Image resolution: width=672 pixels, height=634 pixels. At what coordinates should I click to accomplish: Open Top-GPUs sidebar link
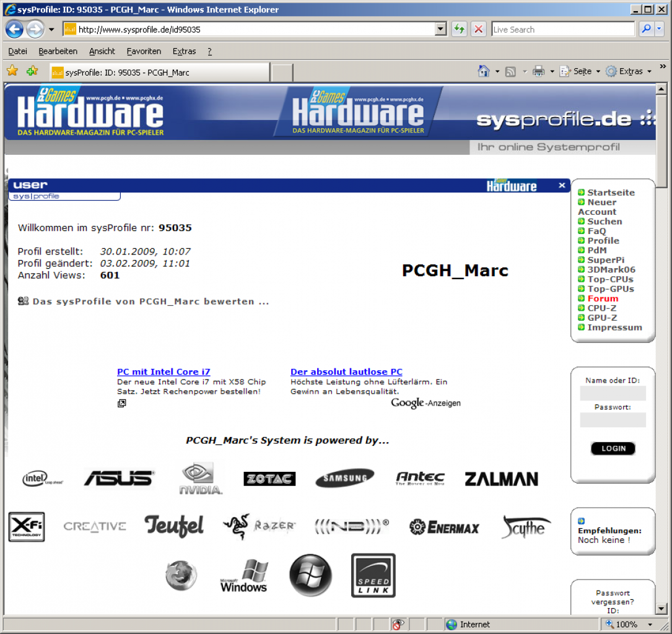pos(611,289)
